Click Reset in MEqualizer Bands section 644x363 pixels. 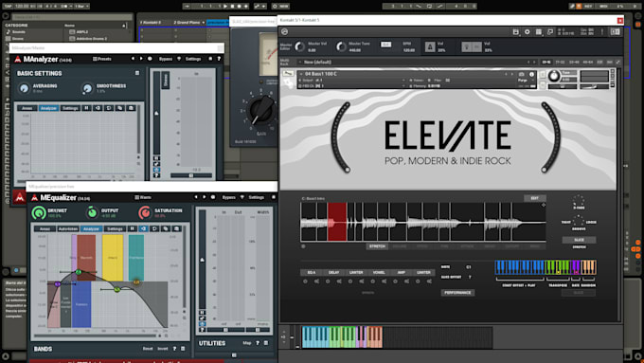point(148,349)
